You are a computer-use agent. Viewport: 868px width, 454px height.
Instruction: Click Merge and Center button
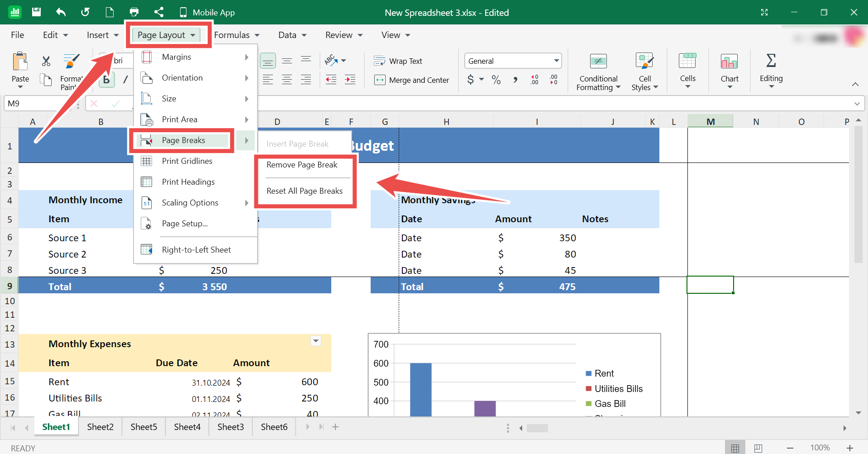(x=412, y=80)
